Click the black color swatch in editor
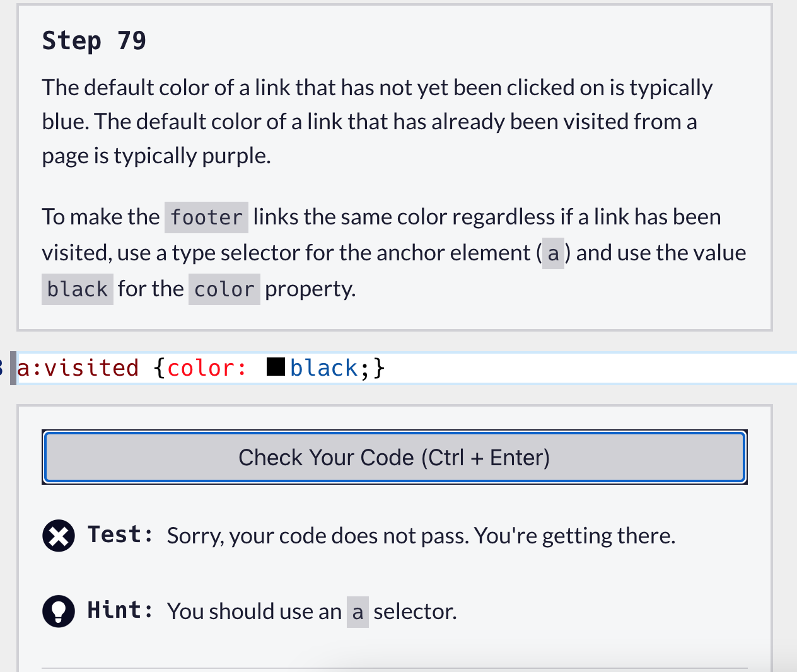The width and height of the screenshot is (797, 672). click(276, 367)
